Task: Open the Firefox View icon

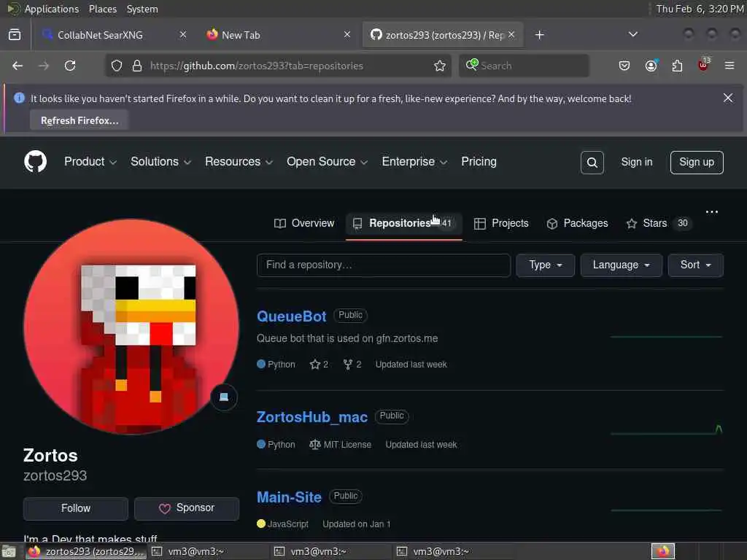Action: point(15,35)
